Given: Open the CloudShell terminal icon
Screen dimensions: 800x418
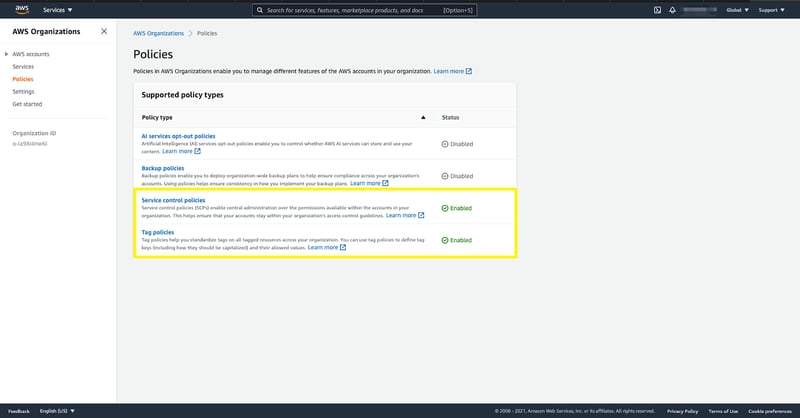Looking at the screenshot, I should 657,10.
